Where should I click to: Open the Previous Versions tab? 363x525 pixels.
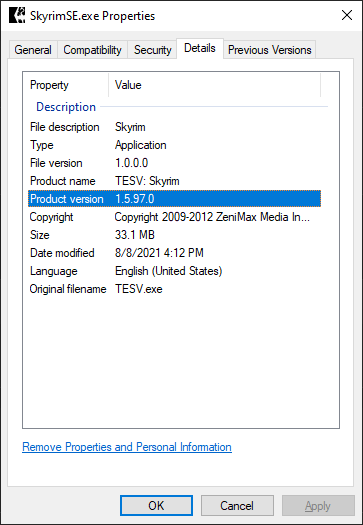pos(270,50)
